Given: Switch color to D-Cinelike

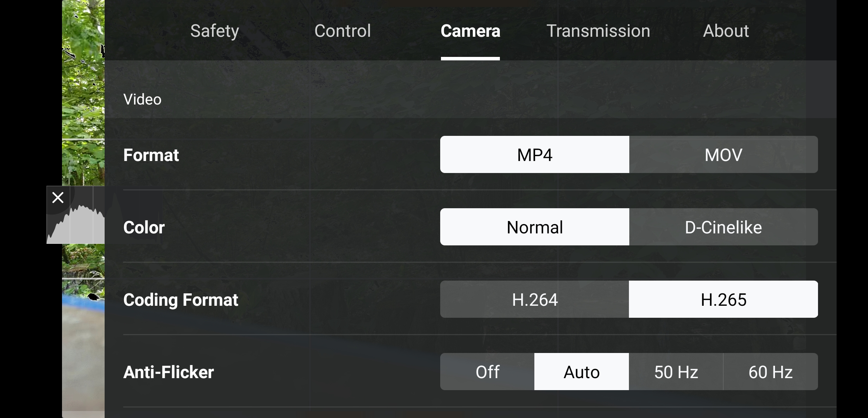Looking at the screenshot, I should pyautogui.click(x=723, y=227).
